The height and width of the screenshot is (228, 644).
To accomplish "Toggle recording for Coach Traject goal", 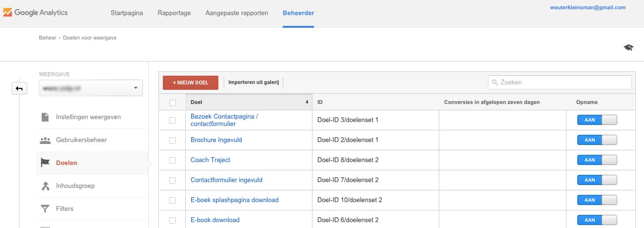I will click(x=597, y=160).
